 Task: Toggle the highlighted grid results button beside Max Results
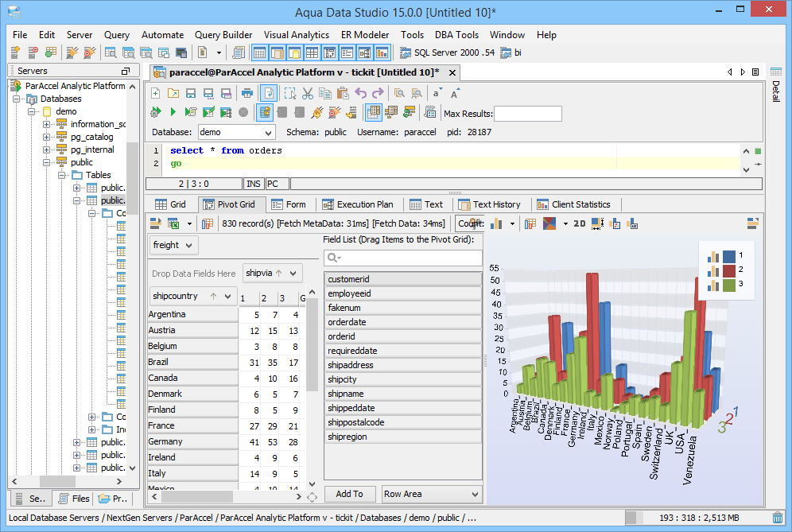(373, 112)
